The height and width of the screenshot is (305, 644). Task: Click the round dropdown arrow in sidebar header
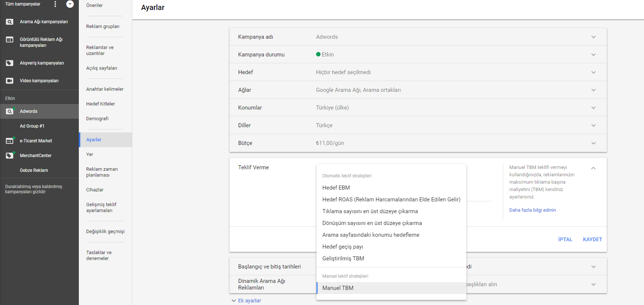click(x=70, y=4)
